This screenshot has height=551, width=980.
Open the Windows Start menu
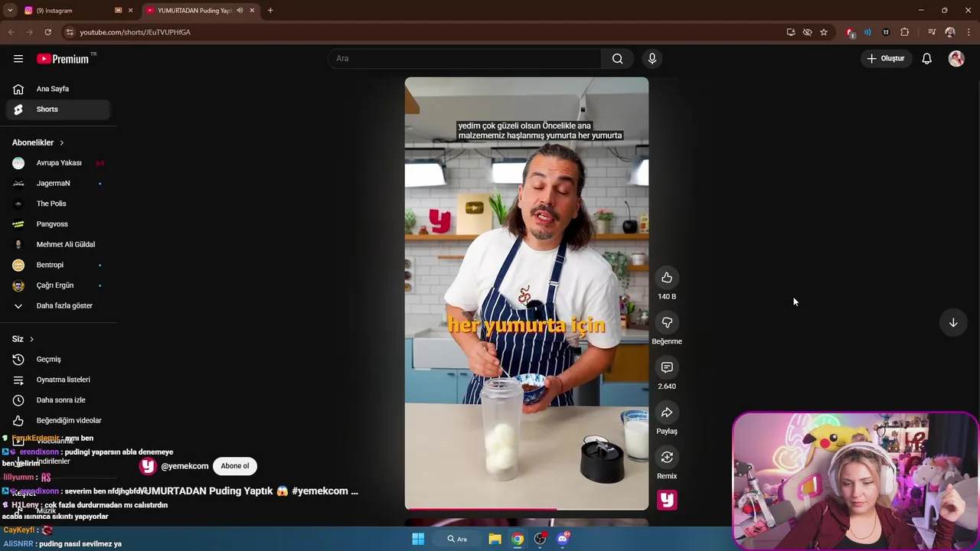[x=418, y=539]
